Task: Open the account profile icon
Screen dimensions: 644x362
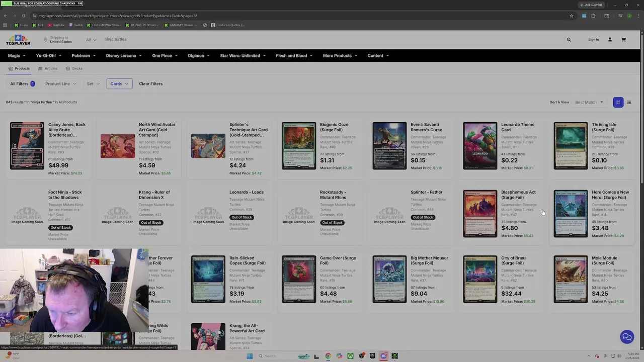Action: click(x=610, y=40)
